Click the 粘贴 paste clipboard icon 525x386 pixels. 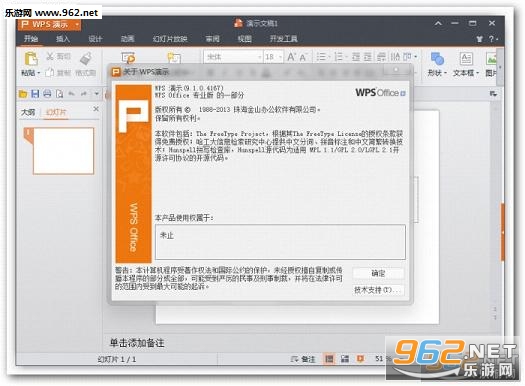[x=31, y=59]
